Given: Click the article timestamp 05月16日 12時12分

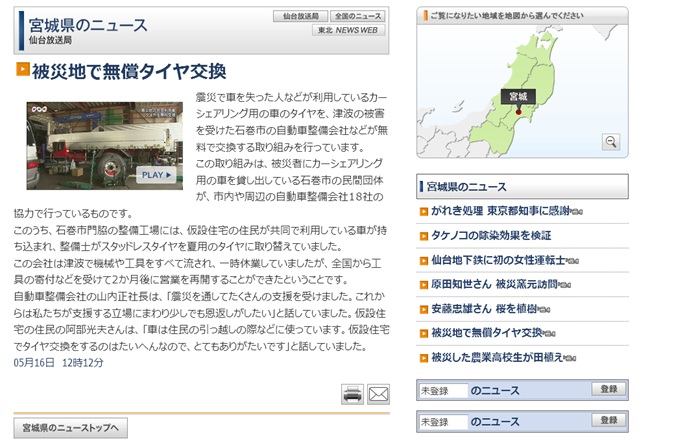Looking at the screenshot, I should pos(58,363).
